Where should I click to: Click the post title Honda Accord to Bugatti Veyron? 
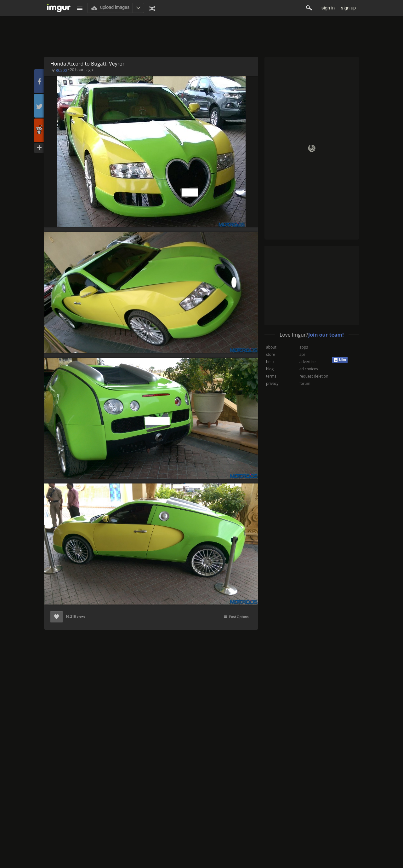click(x=88, y=64)
